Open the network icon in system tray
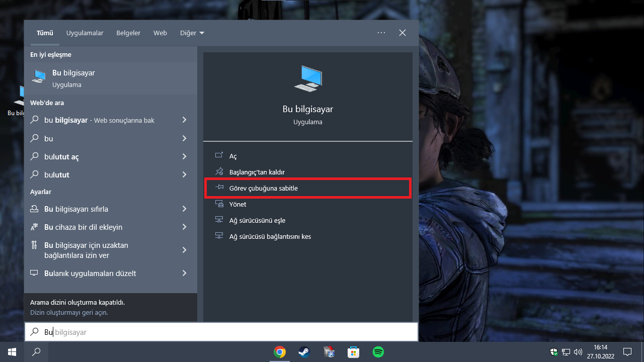The image size is (644, 362). [566, 352]
